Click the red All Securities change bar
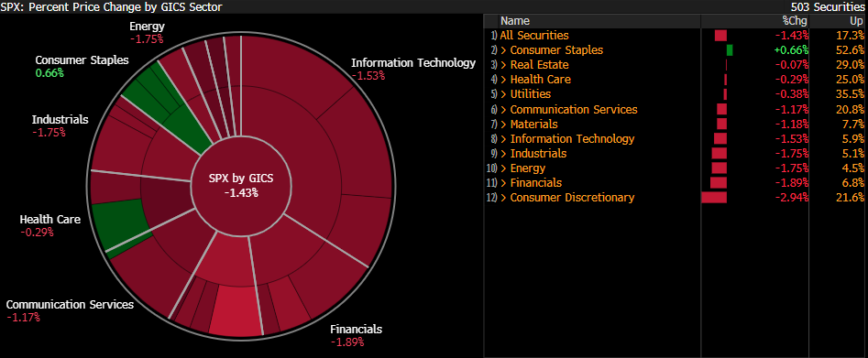Screen dimensions: 868x358 720,36
